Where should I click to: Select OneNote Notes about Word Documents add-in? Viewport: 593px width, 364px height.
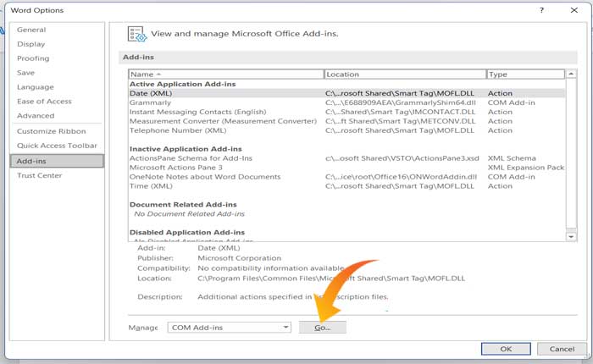pyautogui.click(x=204, y=177)
